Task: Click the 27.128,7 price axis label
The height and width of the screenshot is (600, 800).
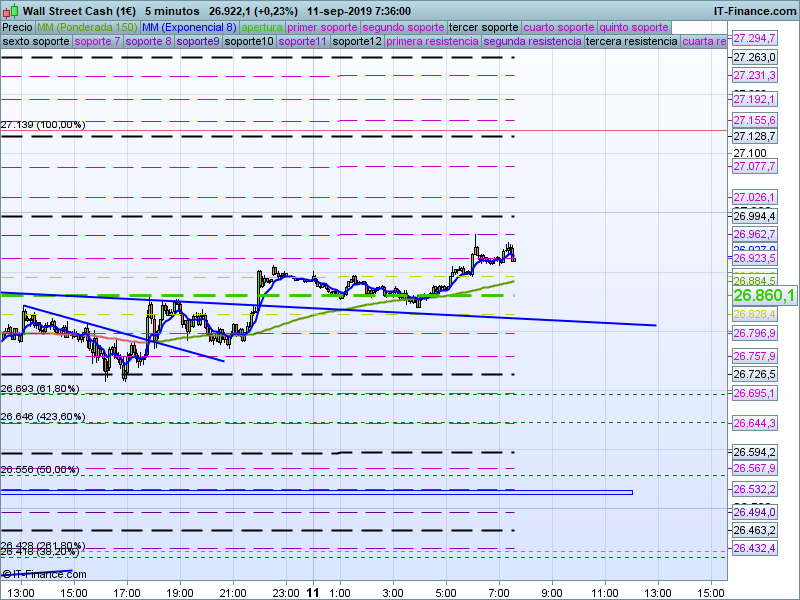Action: click(755, 136)
